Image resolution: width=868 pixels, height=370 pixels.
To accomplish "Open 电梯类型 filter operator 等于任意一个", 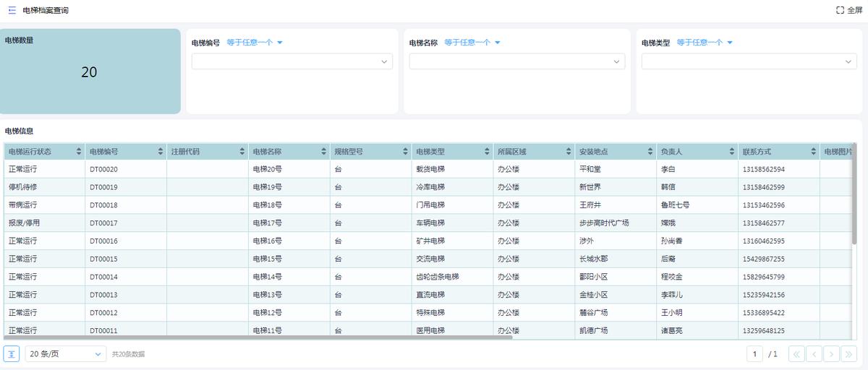I will (705, 43).
